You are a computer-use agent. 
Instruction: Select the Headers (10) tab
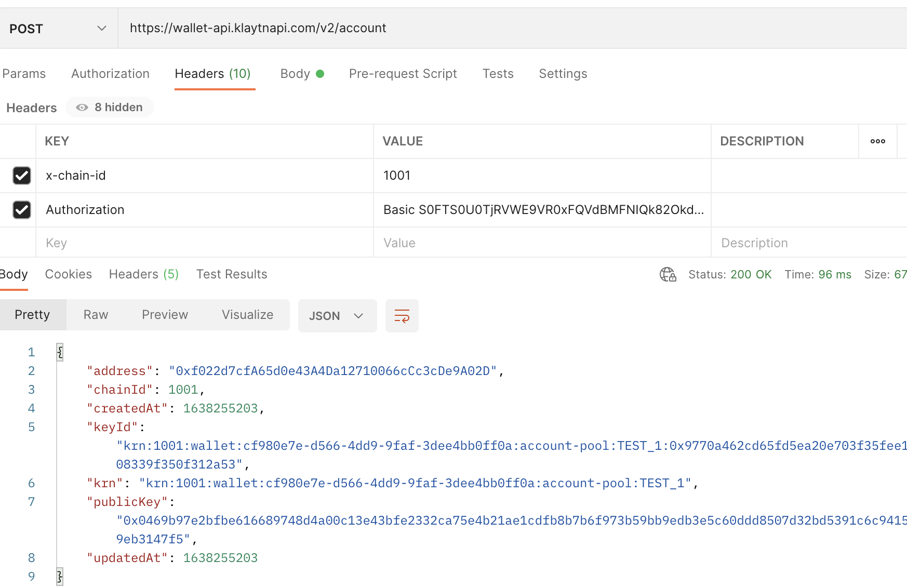click(213, 74)
